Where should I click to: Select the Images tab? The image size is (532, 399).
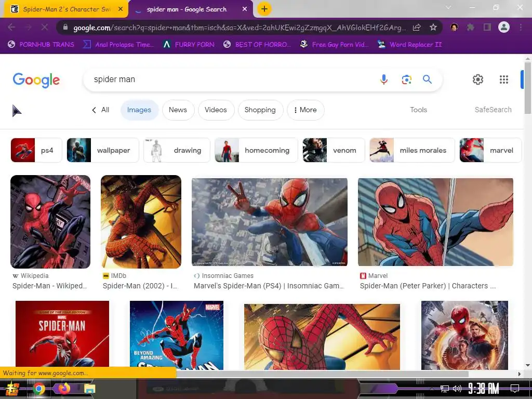[139, 110]
